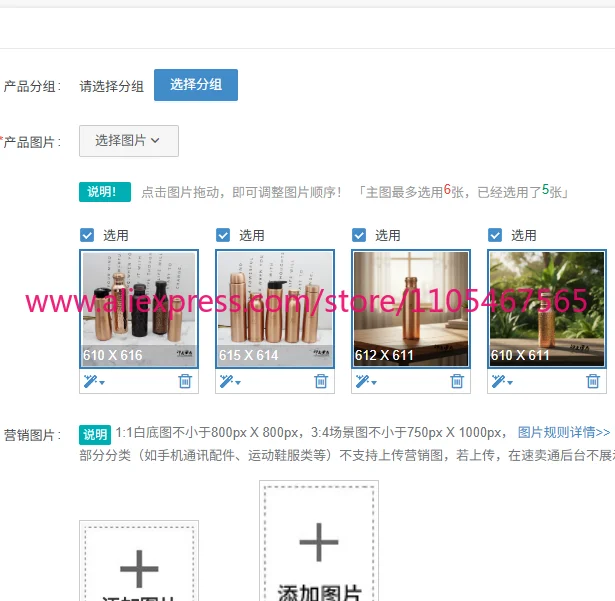Click the 请选择分组 placeholder text
615x601 pixels.
pos(112,86)
